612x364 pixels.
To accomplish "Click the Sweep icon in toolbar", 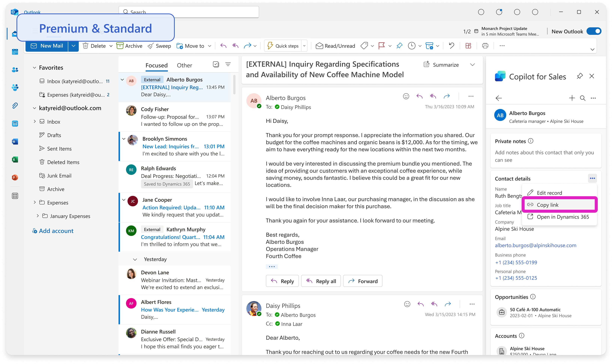I will point(151,46).
